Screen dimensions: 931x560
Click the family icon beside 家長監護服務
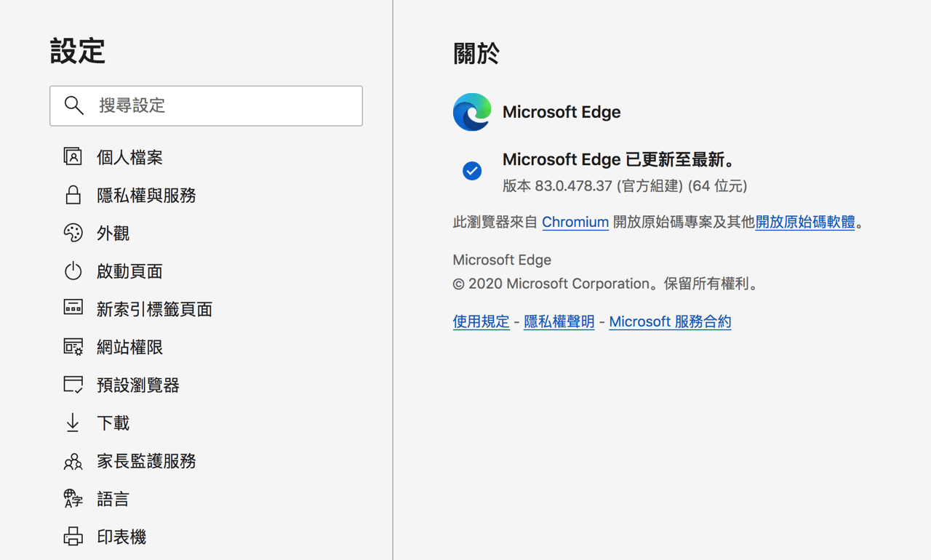73,461
